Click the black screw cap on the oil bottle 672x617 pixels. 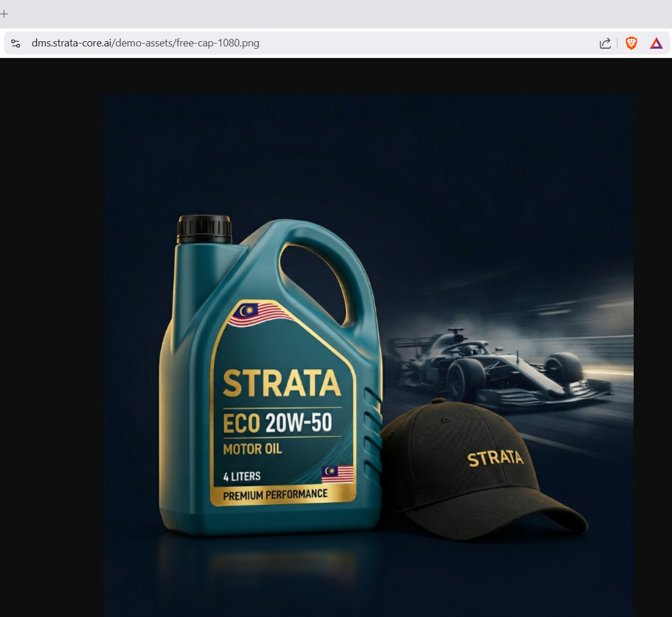coord(204,229)
